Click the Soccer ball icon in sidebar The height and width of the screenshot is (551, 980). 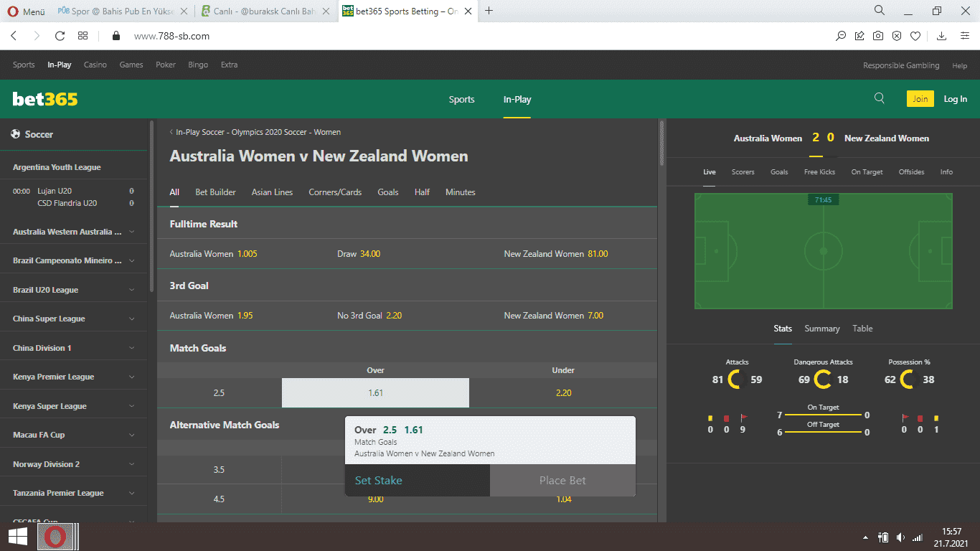pos(15,134)
